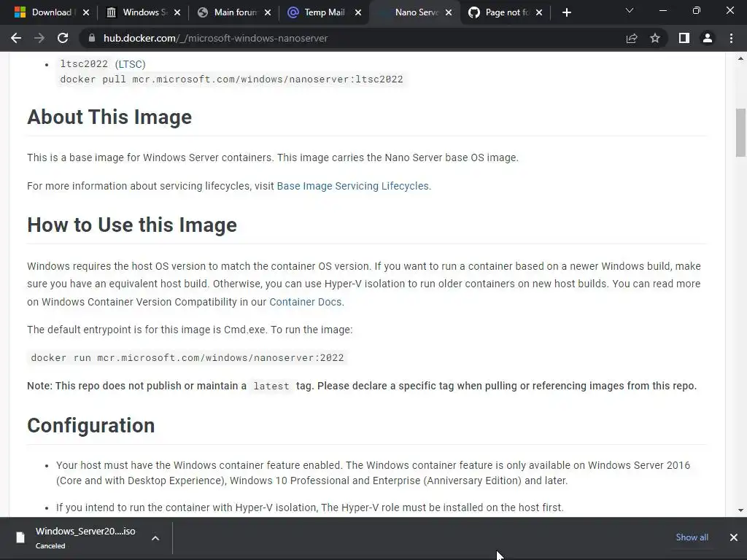Go back to the previous page
Image resolution: width=747 pixels, height=560 pixels.
point(16,38)
